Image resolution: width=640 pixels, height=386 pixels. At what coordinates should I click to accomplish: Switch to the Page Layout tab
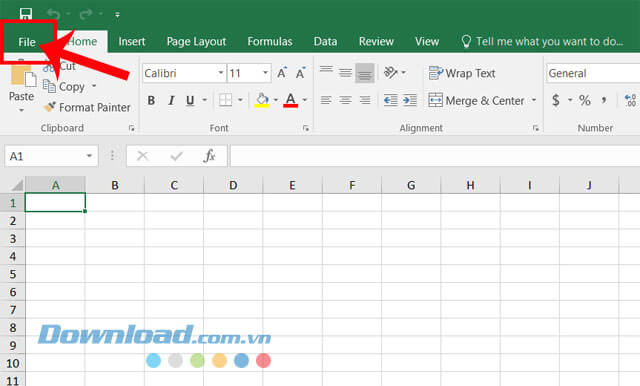tap(196, 42)
